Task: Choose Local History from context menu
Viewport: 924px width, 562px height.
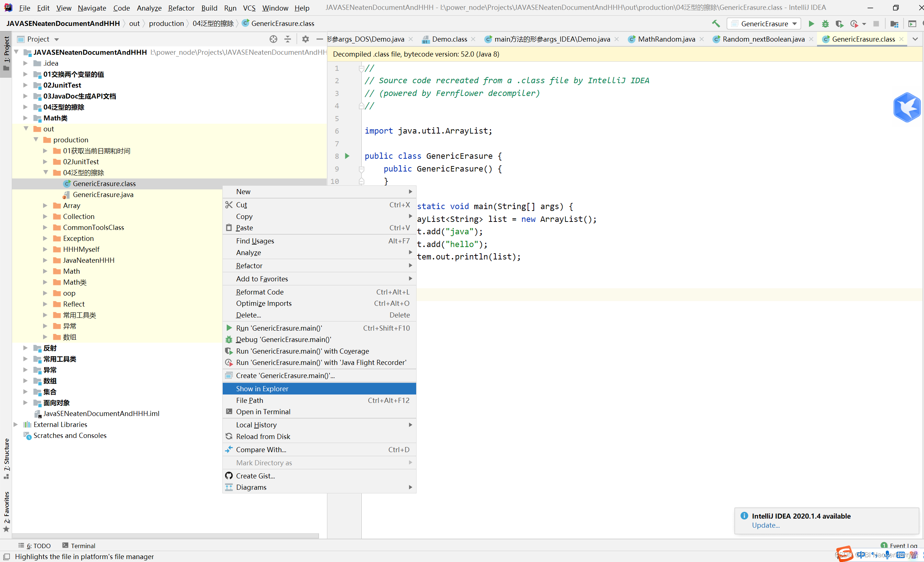Action: point(319,424)
